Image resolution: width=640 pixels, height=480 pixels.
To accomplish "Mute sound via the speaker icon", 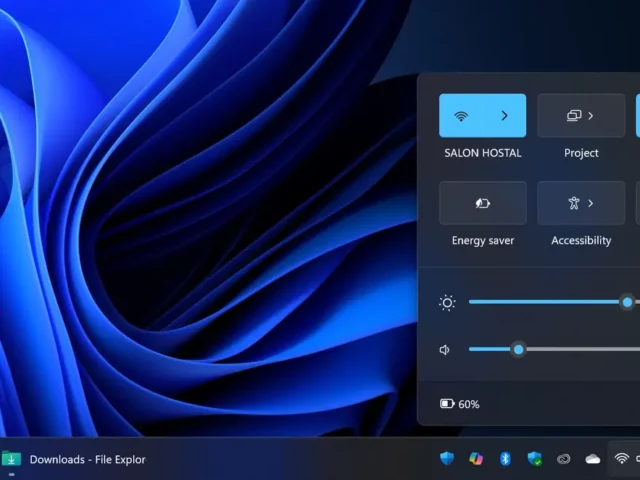I will [x=445, y=349].
